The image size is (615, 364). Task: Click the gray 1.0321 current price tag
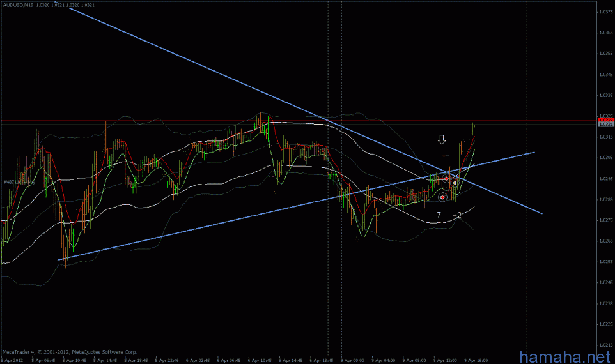(x=606, y=124)
